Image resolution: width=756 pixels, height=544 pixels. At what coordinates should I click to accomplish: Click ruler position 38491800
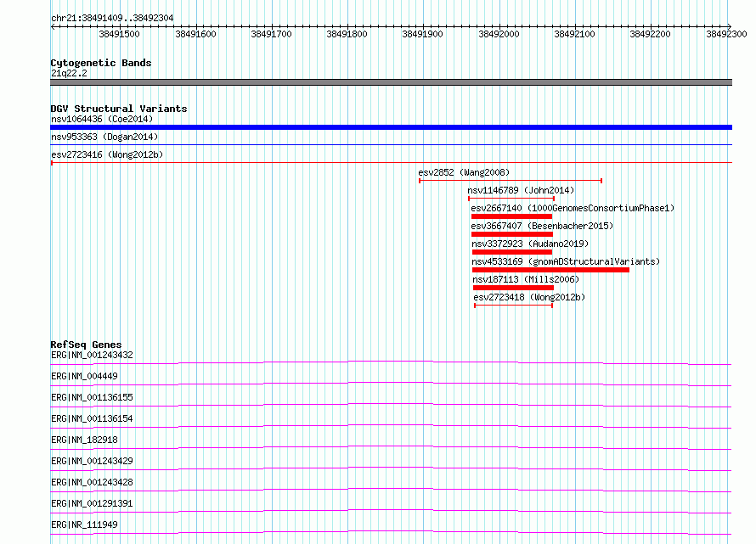point(347,34)
